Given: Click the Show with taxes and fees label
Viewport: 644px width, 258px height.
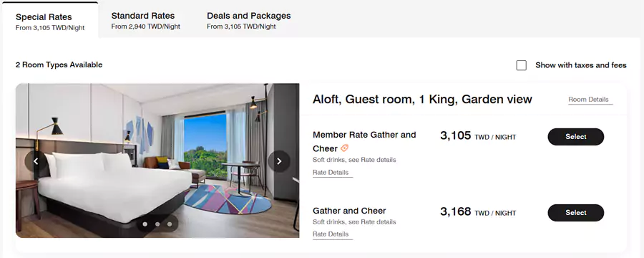Looking at the screenshot, I should coord(581,65).
